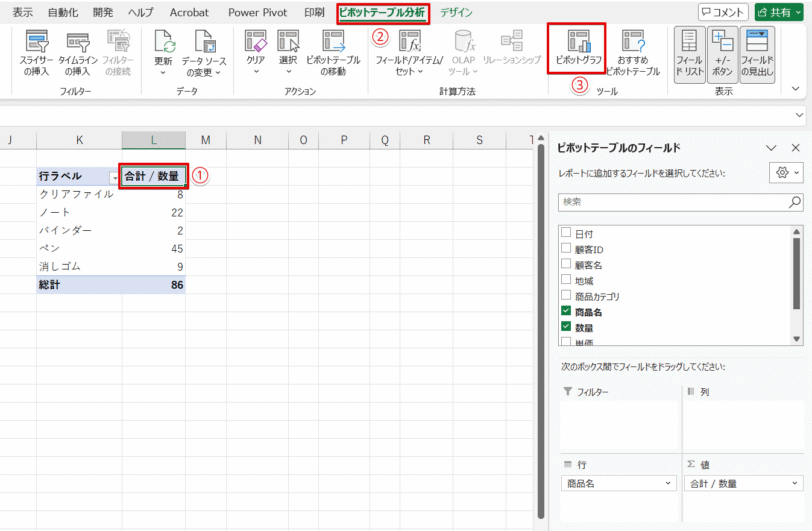Click the コメント button
Screen dimensions: 812x531
point(723,12)
